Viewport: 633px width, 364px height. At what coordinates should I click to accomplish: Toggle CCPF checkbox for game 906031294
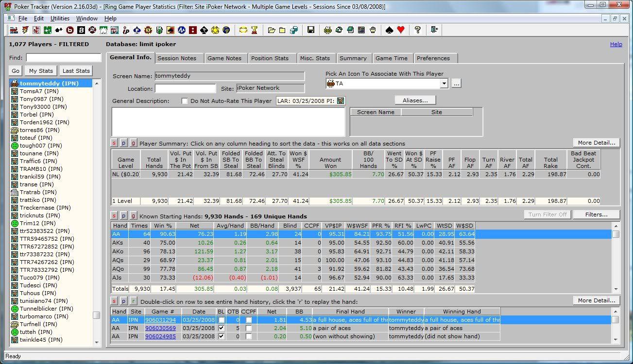249,320
